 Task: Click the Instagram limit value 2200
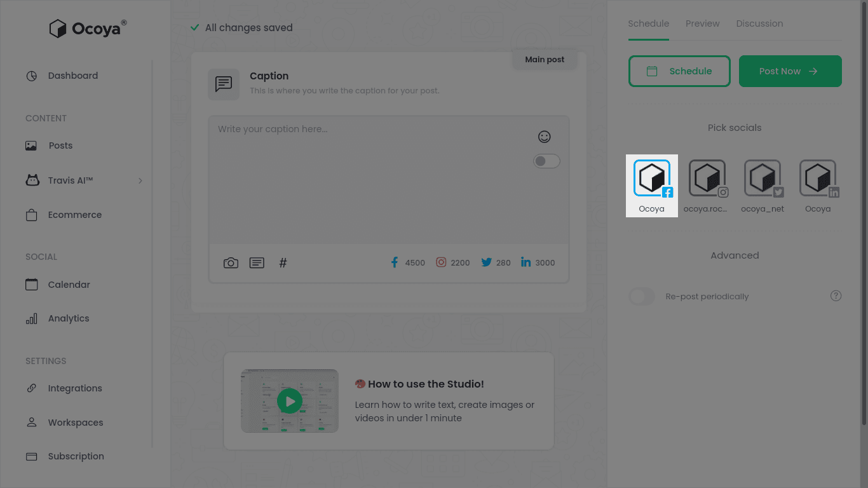tap(461, 262)
